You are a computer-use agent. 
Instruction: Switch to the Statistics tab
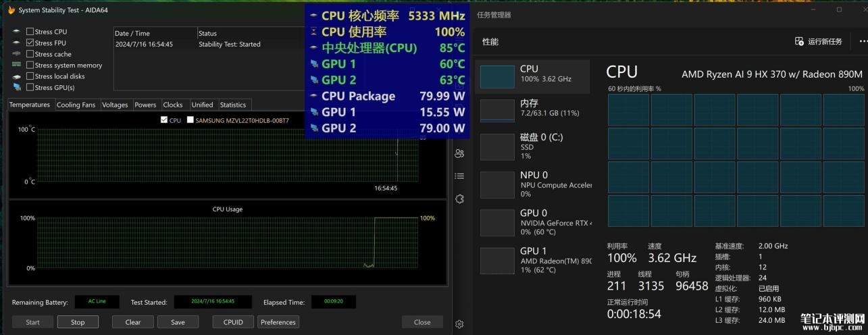[233, 105]
